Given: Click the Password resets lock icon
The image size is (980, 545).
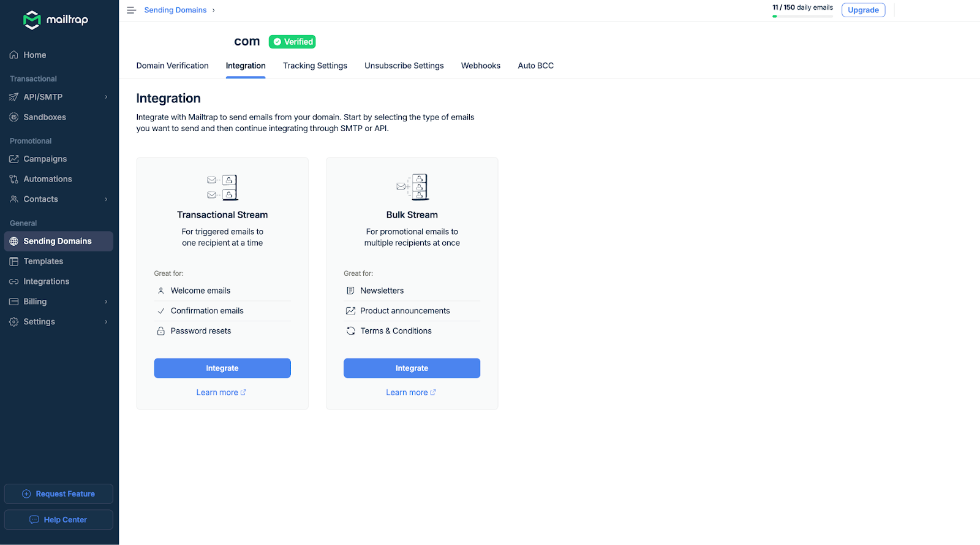Looking at the screenshot, I should 161,331.
